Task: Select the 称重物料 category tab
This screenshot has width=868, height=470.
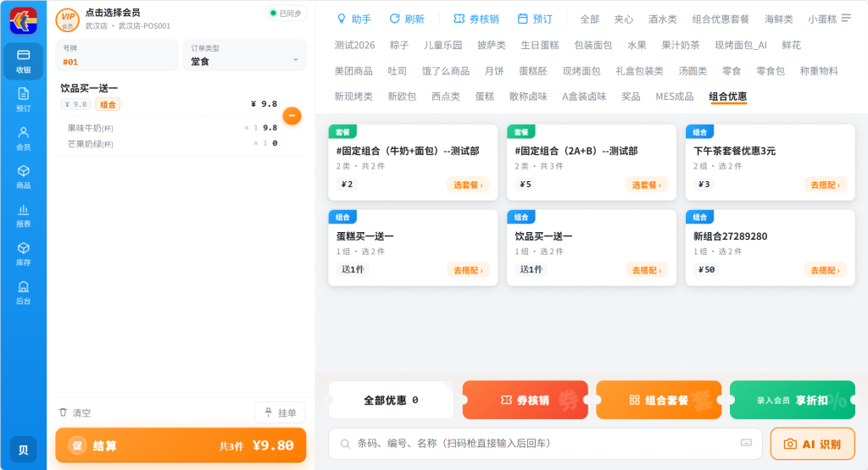Action: (819, 71)
